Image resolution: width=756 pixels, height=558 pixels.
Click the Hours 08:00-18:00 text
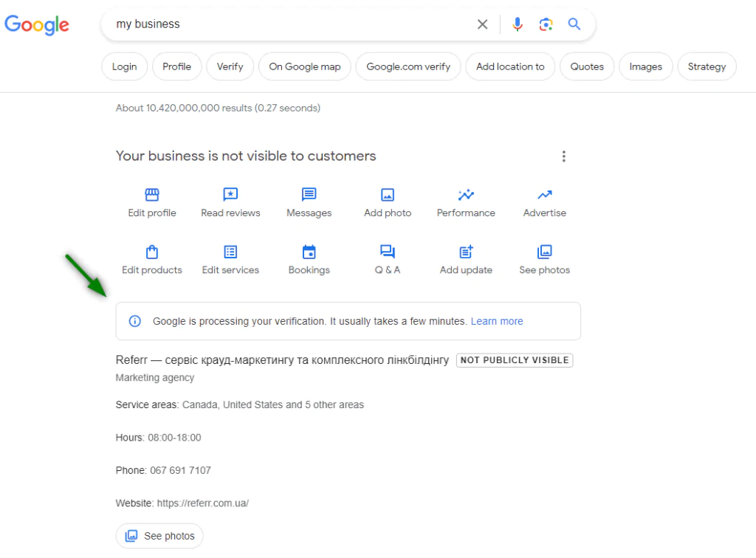coord(158,438)
